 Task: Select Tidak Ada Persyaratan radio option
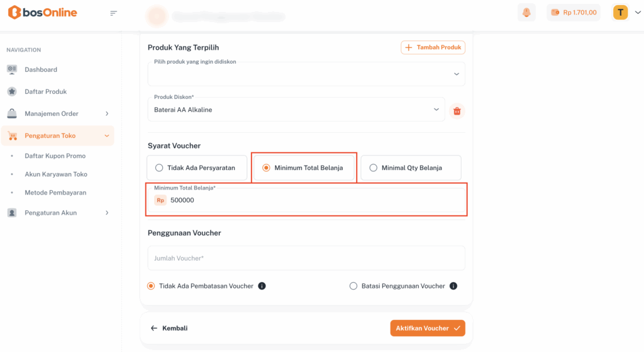pyautogui.click(x=160, y=168)
